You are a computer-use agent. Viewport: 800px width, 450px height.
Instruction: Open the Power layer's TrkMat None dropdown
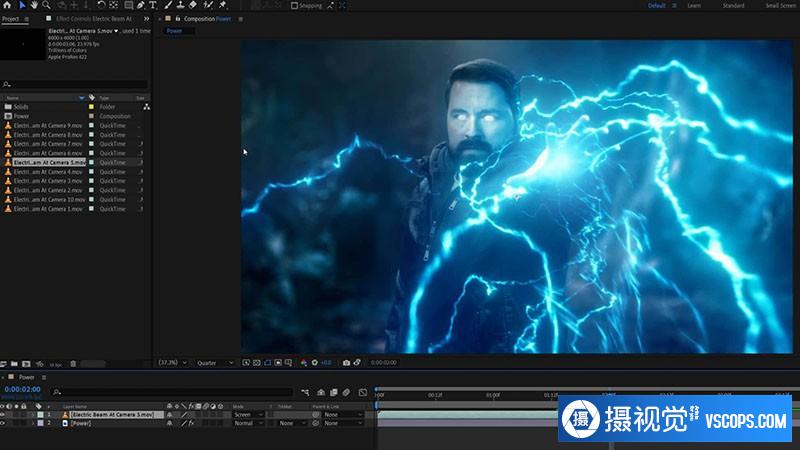tap(292, 423)
